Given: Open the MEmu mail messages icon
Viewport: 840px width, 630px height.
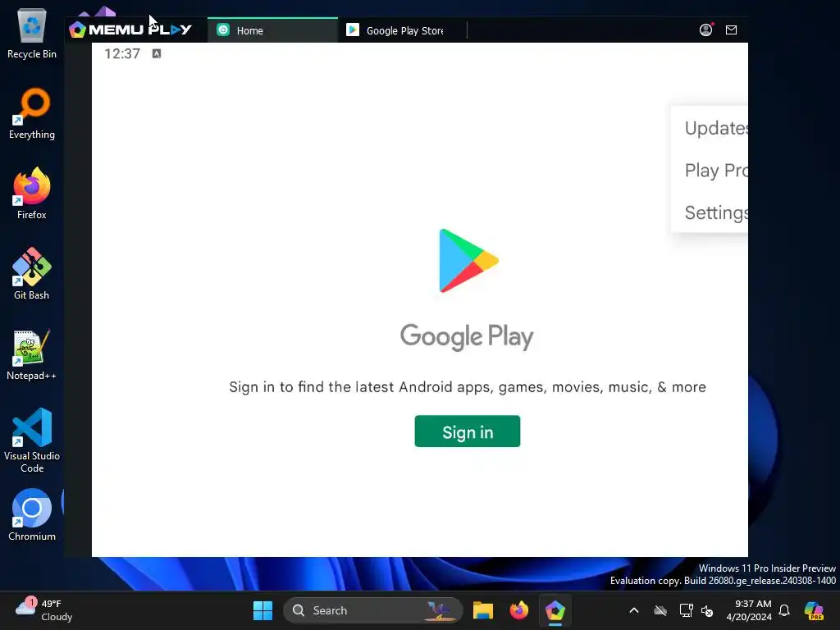Looking at the screenshot, I should [731, 30].
